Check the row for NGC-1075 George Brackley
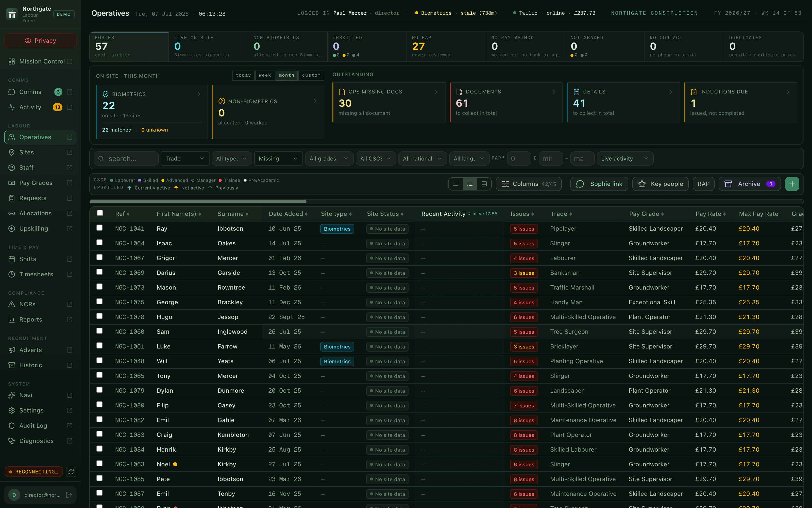This screenshot has width=812, height=508. pos(99,301)
